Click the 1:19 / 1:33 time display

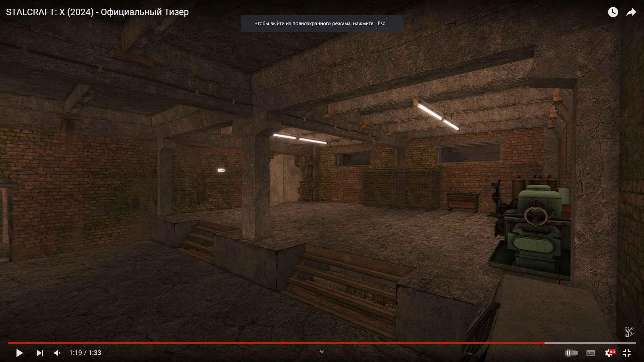85,353
